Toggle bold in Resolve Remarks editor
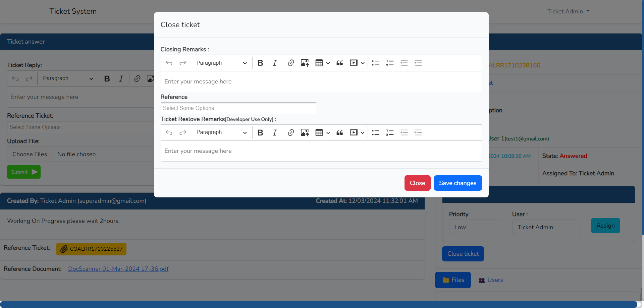This screenshot has width=644, height=308. click(x=260, y=133)
